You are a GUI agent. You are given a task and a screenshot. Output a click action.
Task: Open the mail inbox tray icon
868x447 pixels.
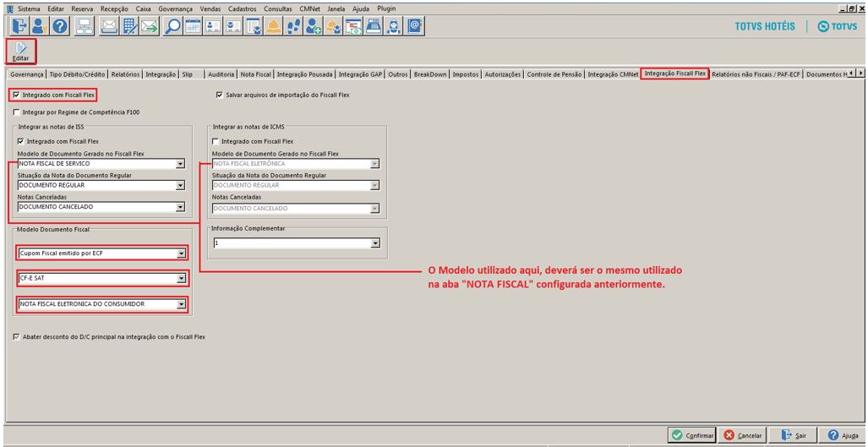point(110,26)
